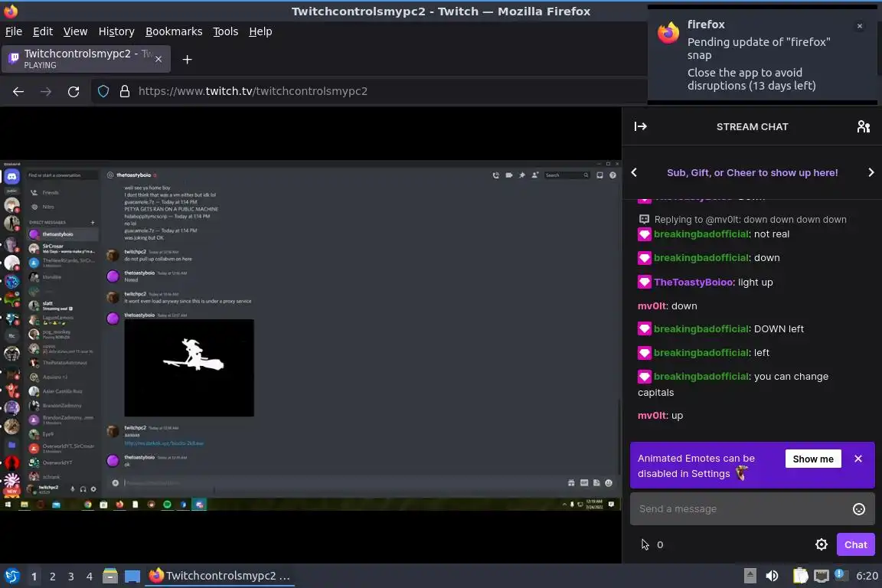
Task: Click mv0lt username beside 'down'
Action: point(652,306)
